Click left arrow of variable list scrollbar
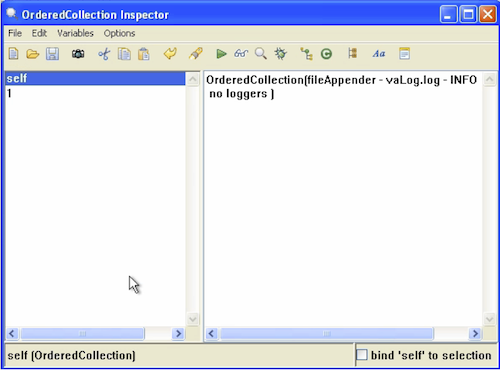Screen dimensions: 500x370 [x=12, y=333]
